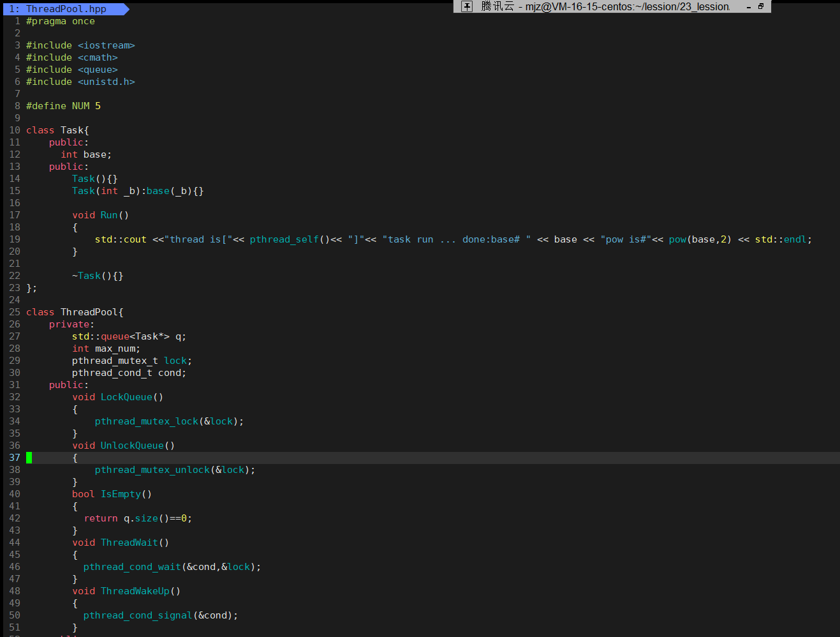This screenshot has height=637, width=840.
Task: Click the closing '};' on line 23
Action: (32, 288)
